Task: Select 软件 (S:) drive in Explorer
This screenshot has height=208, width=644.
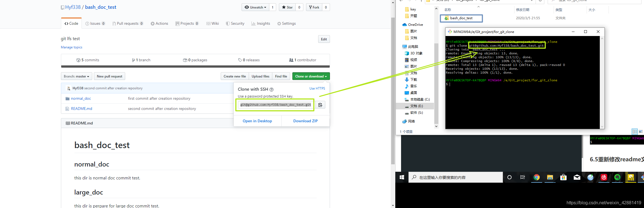Action: 414,113
